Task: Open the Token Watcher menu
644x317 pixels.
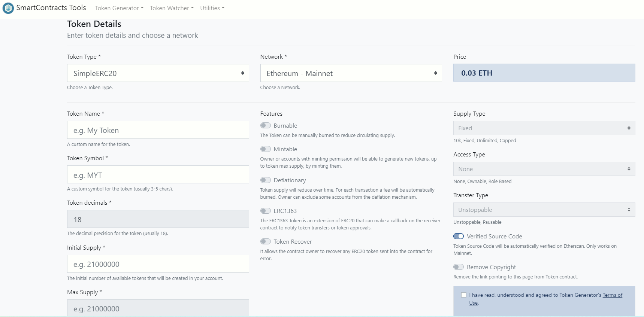Action: click(x=172, y=8)
